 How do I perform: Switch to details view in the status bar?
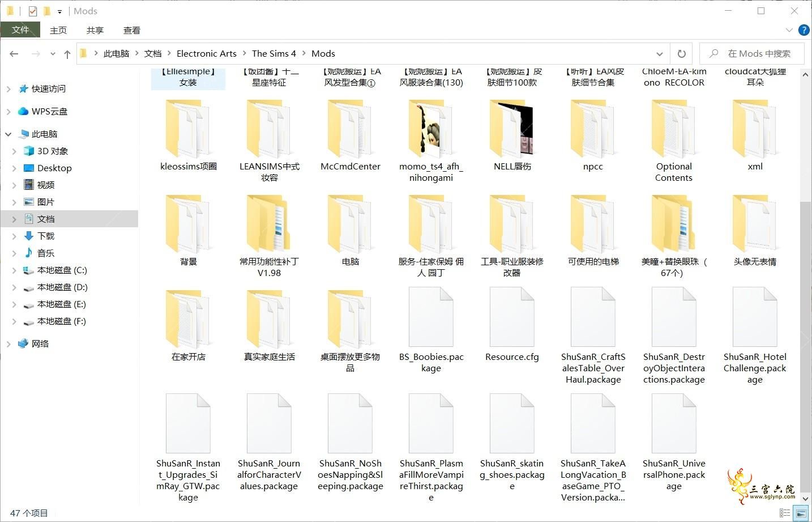[x=785, y=513]
